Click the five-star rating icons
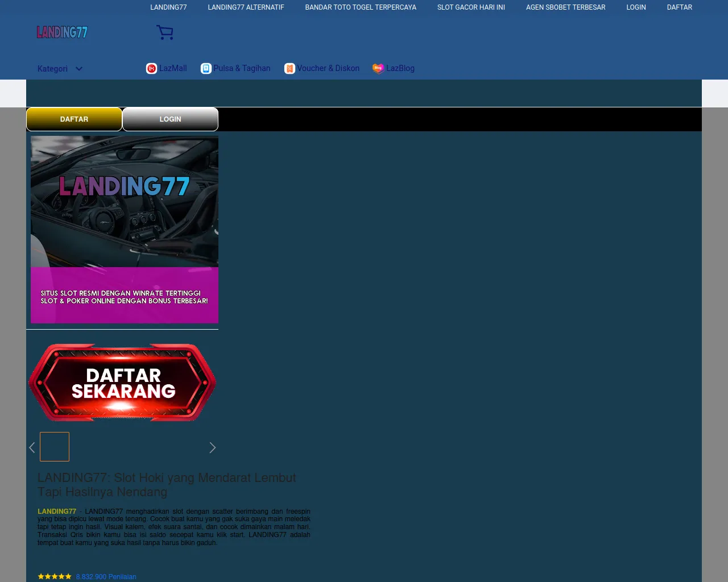The height and width of the screenshot is (582, 728). (55, 576)
